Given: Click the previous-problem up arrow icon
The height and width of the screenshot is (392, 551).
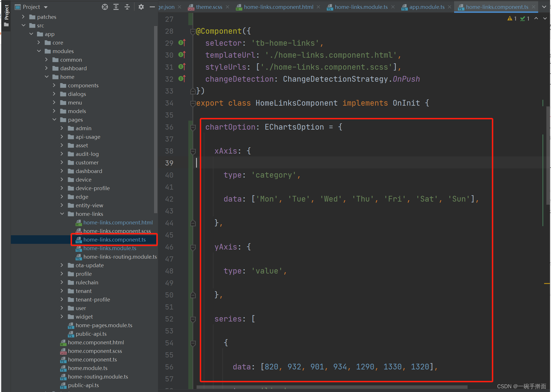Looking at the screenshot, I should pos(536,18).
